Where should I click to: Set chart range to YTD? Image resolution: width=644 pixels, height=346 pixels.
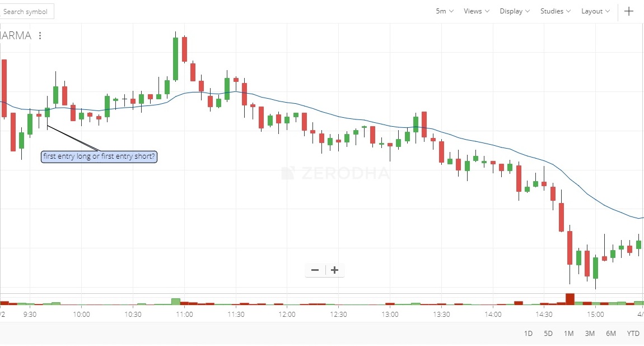633,333
